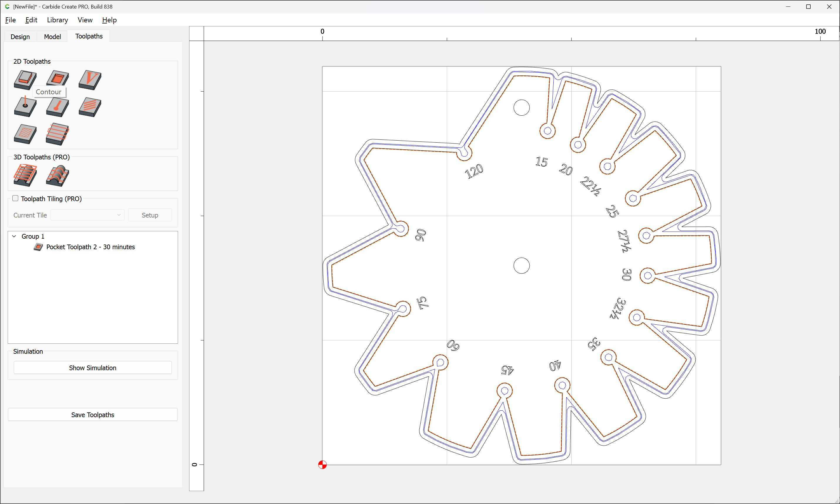
Task: Select the 3D Finish toolpath icon
Action: click(x=58, y=175)
